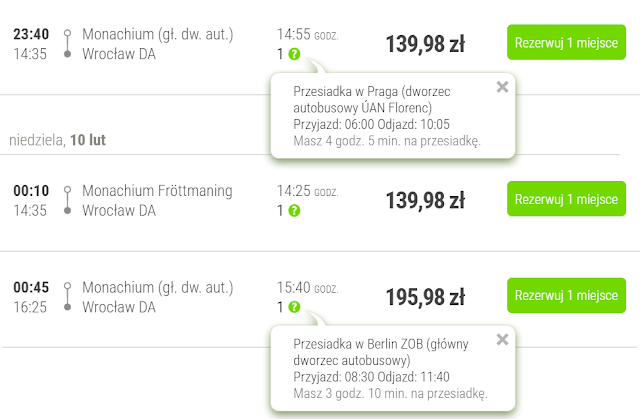Click the 15:40 godz. duration on the last trip
The height and width of the screenshot is (419, 640).
coord(307,287)
